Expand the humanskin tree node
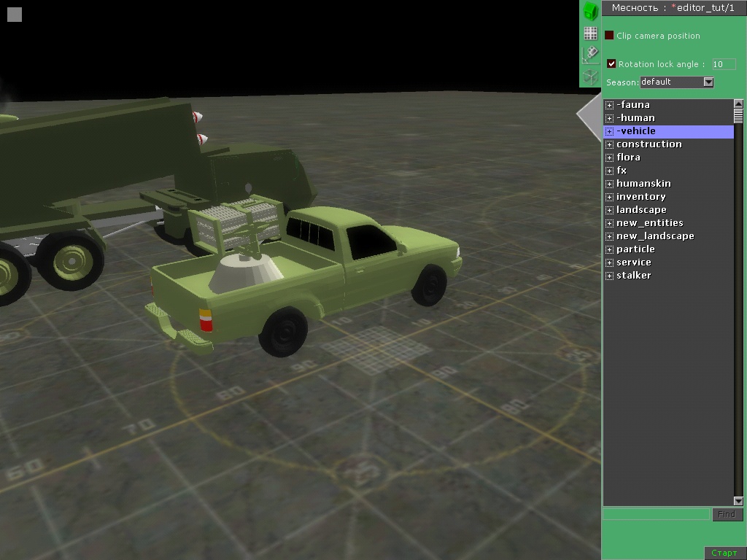The height and width of the screenshot is (560, 747). 609,184
